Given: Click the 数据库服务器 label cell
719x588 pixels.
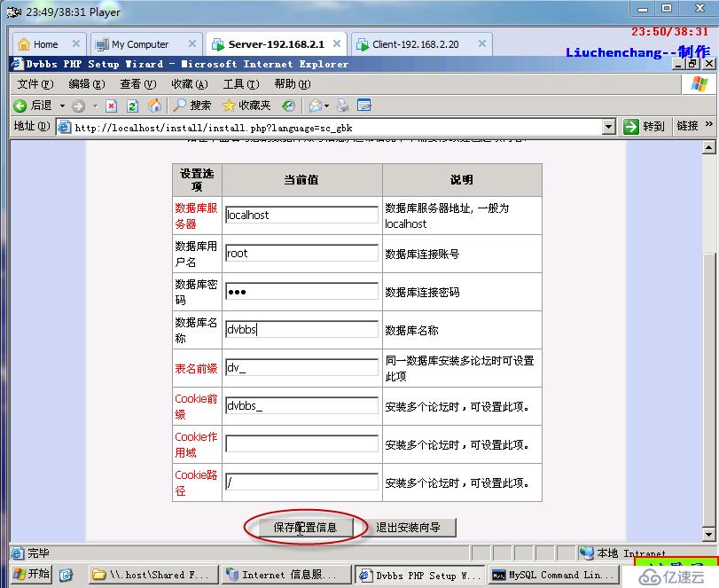Looking at the screenshot, I should pyautogui.click(x=197, y=216).
